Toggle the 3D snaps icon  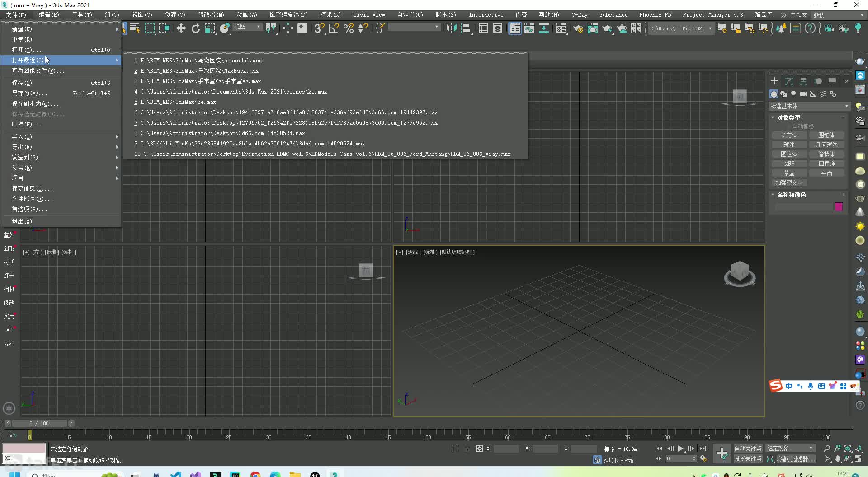pyautogui.click(x=319, y=28)
